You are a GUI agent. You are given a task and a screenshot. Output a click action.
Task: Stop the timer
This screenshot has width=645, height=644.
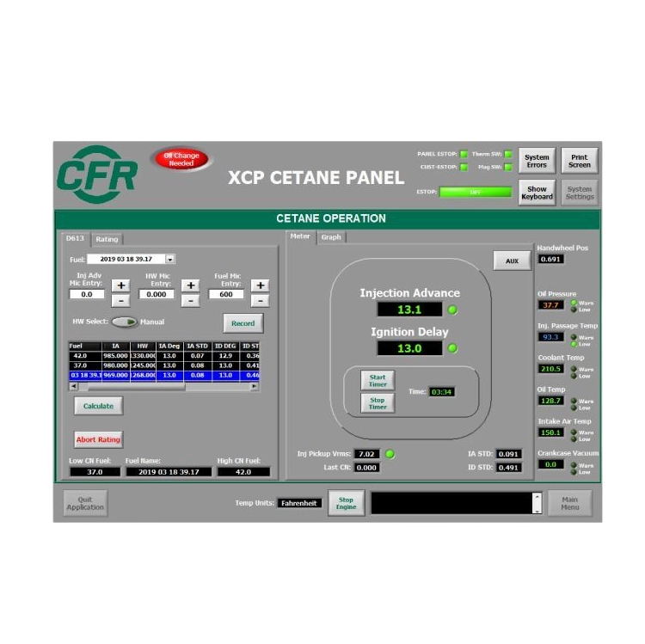tap(378, 403)
